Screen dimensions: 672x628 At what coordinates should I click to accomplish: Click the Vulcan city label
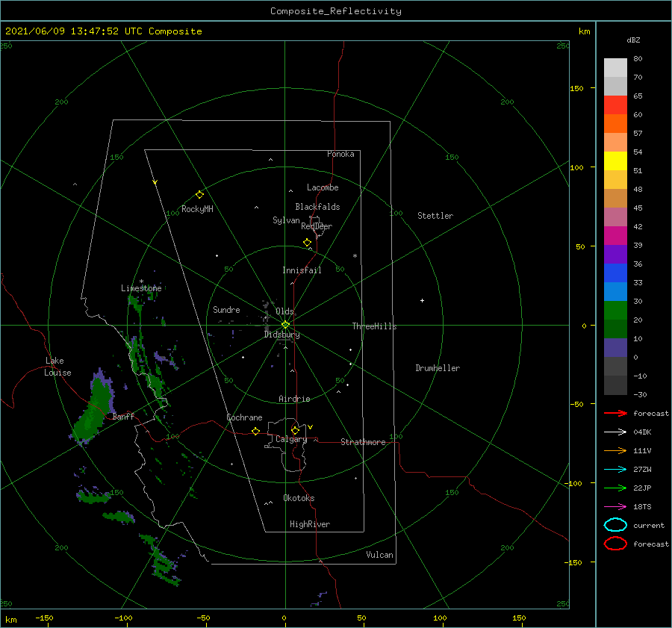coord(380,555)
